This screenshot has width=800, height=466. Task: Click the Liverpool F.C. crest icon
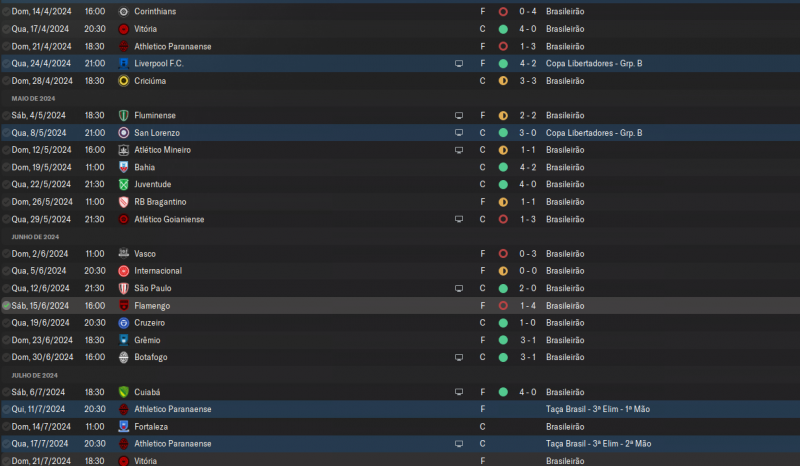tap(123, 63)
